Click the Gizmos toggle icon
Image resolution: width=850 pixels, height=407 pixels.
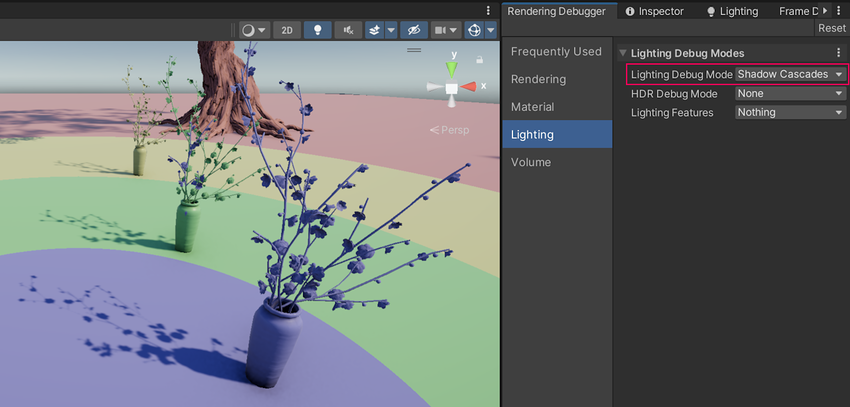473,30
